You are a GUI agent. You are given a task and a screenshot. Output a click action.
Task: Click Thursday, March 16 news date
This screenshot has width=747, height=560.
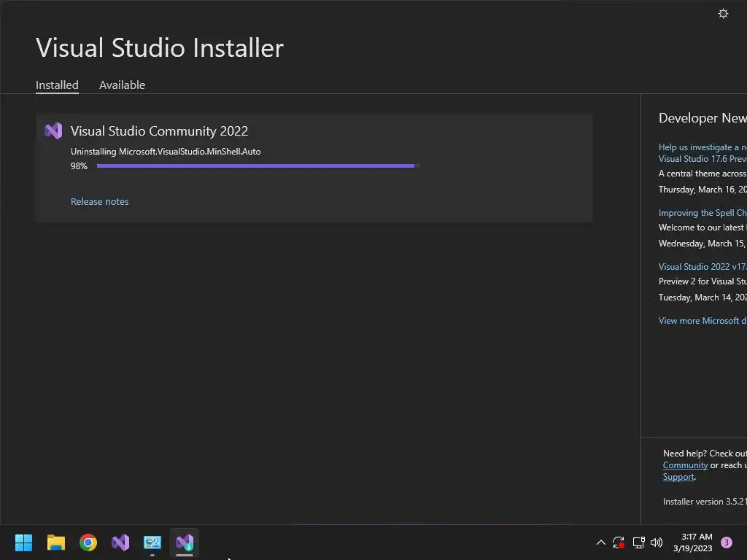pyautogui.click(x=703, y=190)
